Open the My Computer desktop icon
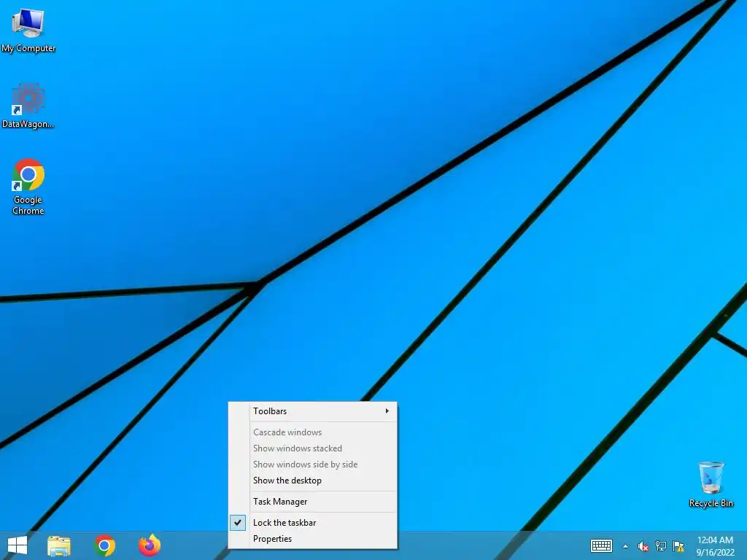747x560 pixels. click(x=28, y=29)
